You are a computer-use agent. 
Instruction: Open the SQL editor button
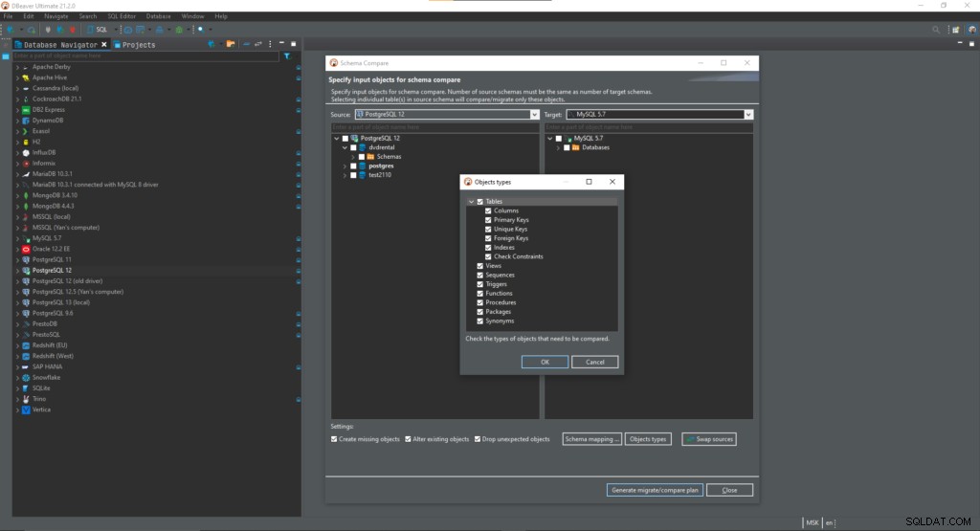tap(98, 30)
